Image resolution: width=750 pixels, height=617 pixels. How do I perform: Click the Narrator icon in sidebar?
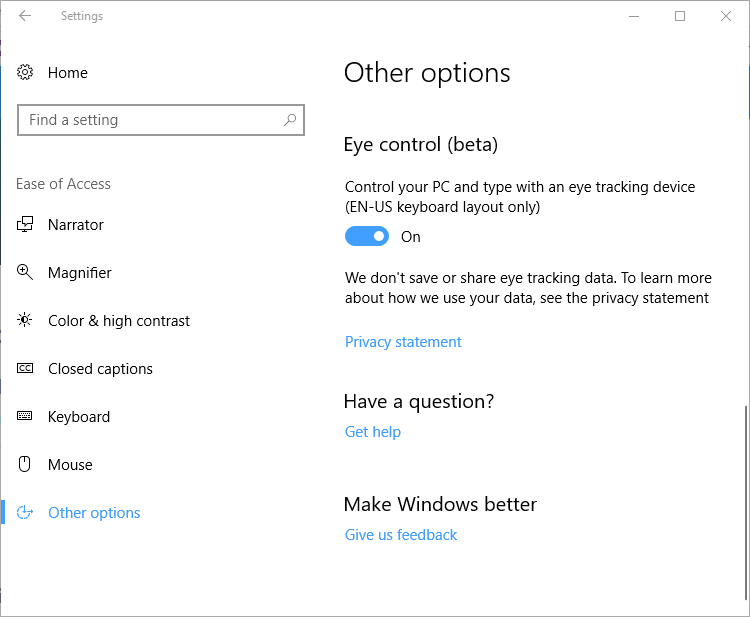point(26,225)
